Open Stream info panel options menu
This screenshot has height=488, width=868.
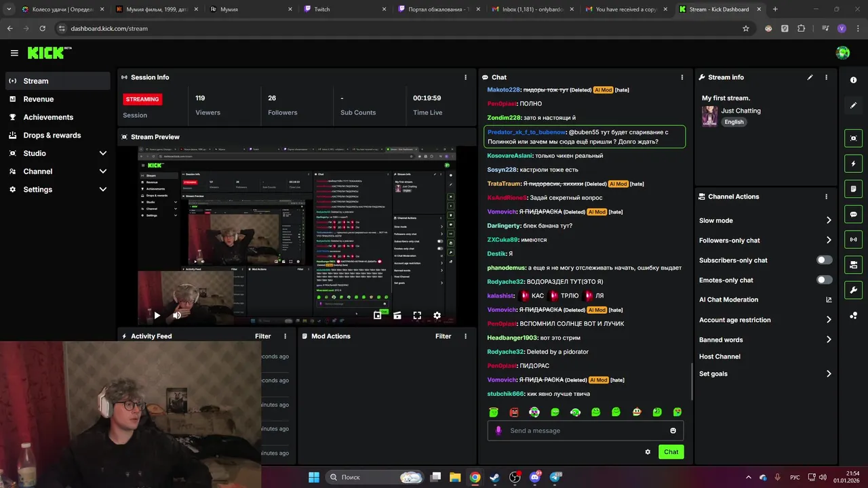[826, 77]
